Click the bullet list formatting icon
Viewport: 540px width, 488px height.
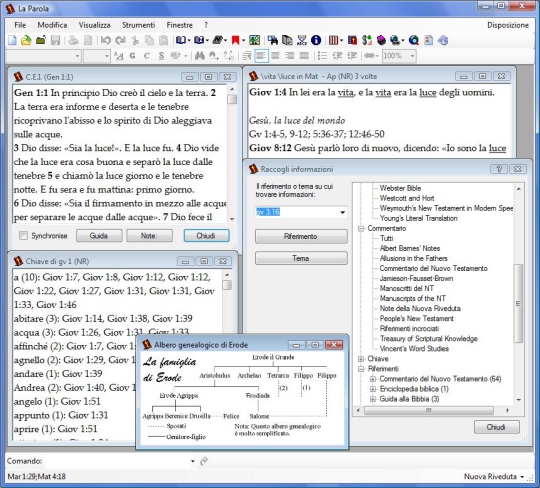click(322, 55)
